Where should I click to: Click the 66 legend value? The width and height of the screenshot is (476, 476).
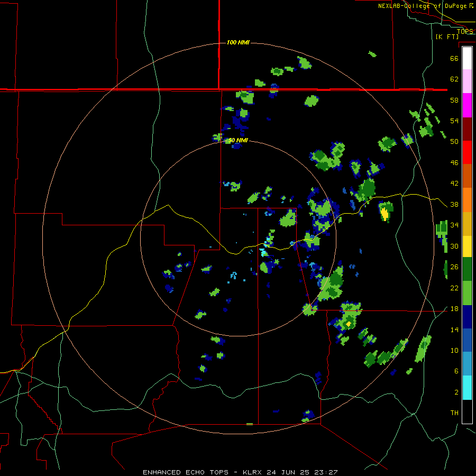coord(454,58)
